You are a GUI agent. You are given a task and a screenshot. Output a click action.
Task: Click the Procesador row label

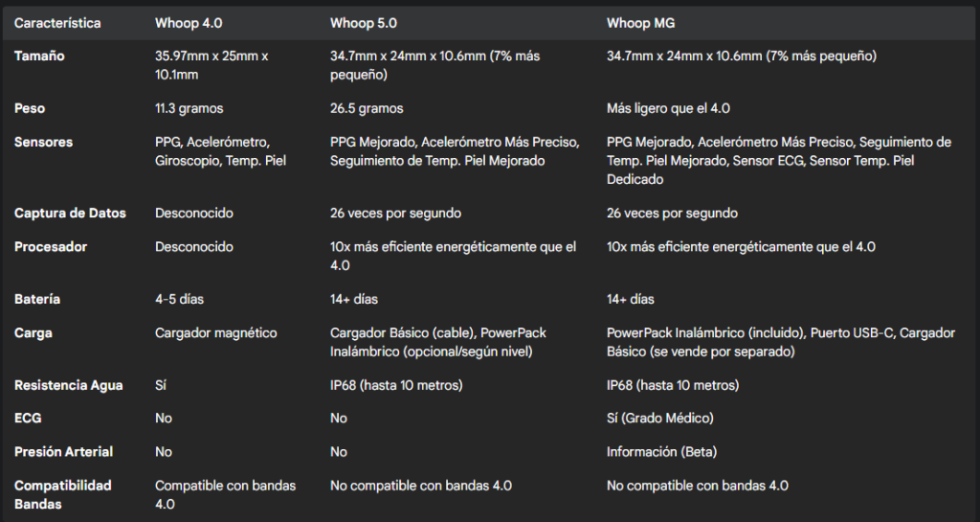(51, 247)
